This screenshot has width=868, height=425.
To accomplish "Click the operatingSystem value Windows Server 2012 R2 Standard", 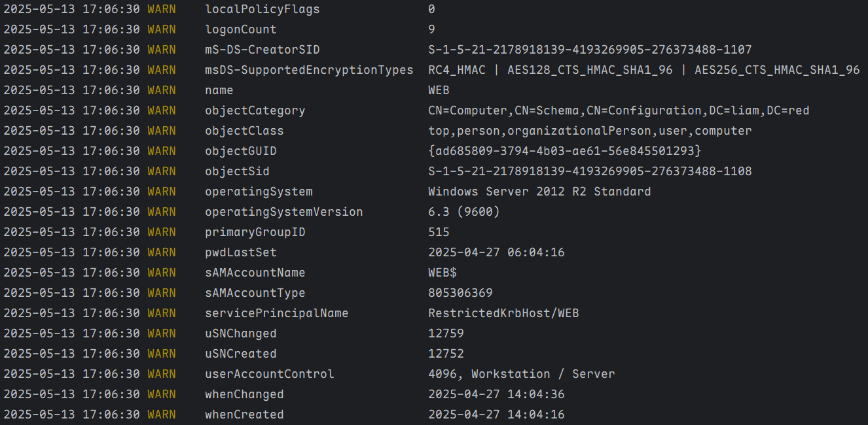I will tap(539, 192).
